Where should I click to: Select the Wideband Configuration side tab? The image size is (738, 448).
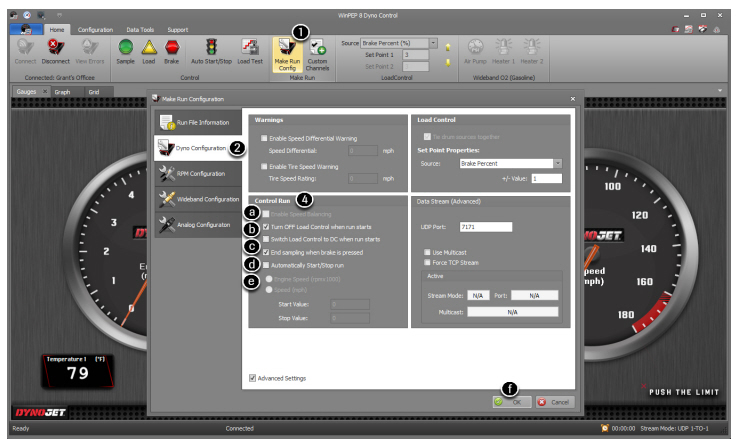pos(199,199)
